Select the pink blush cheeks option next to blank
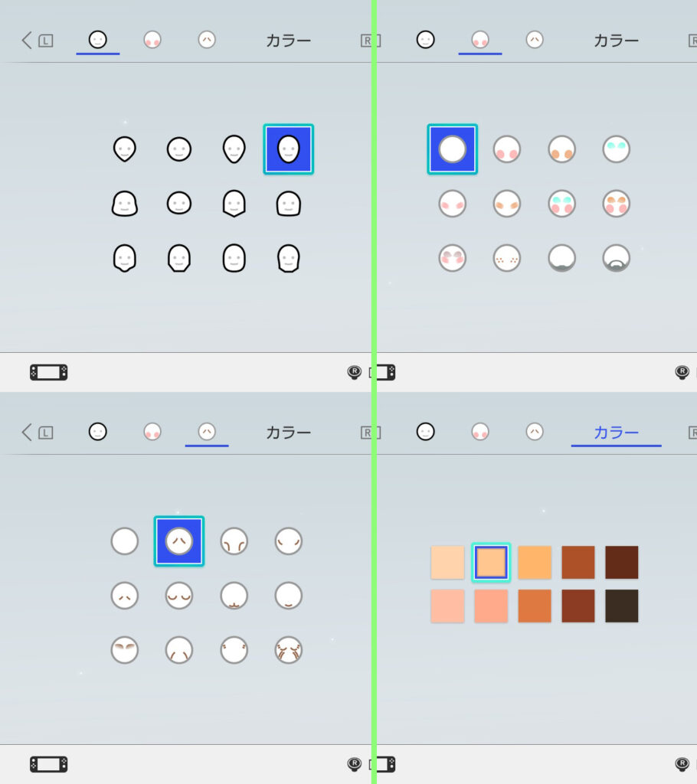Screen dimensions: 697x784 point(506,149)
